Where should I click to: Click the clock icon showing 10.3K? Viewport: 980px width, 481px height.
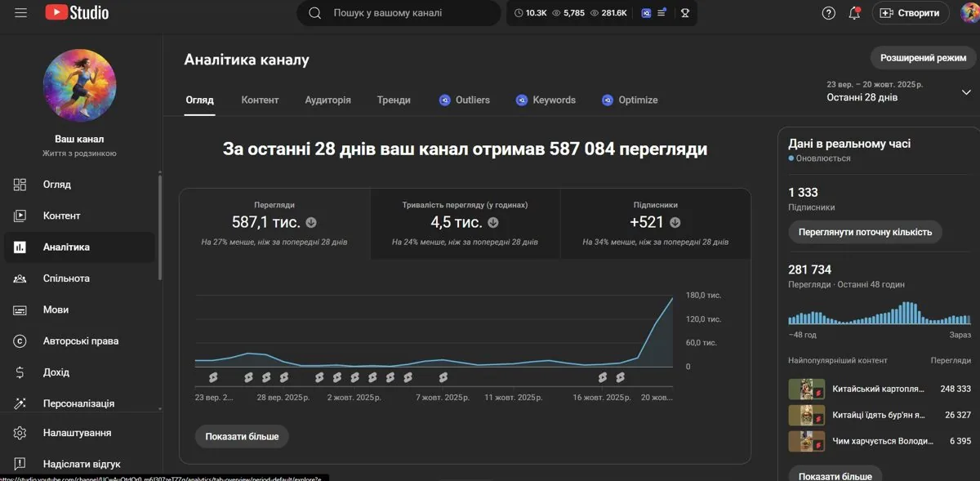[519, 13]
